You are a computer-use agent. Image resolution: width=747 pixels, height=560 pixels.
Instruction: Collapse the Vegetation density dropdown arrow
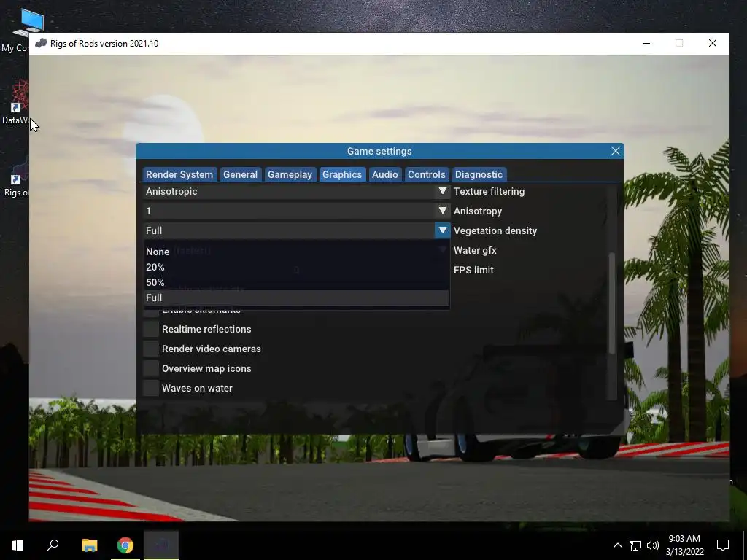click(x=443, y=230)
